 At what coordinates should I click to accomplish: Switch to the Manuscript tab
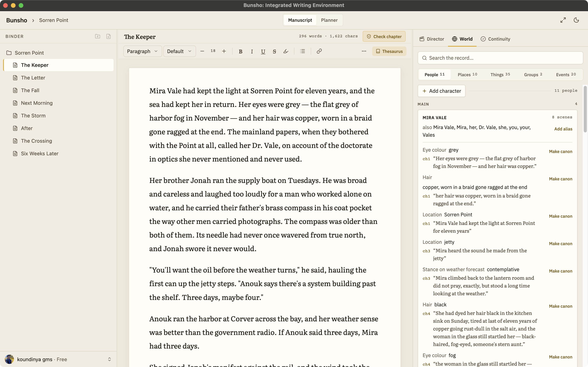pyautogui.click(x=300, y=20)
